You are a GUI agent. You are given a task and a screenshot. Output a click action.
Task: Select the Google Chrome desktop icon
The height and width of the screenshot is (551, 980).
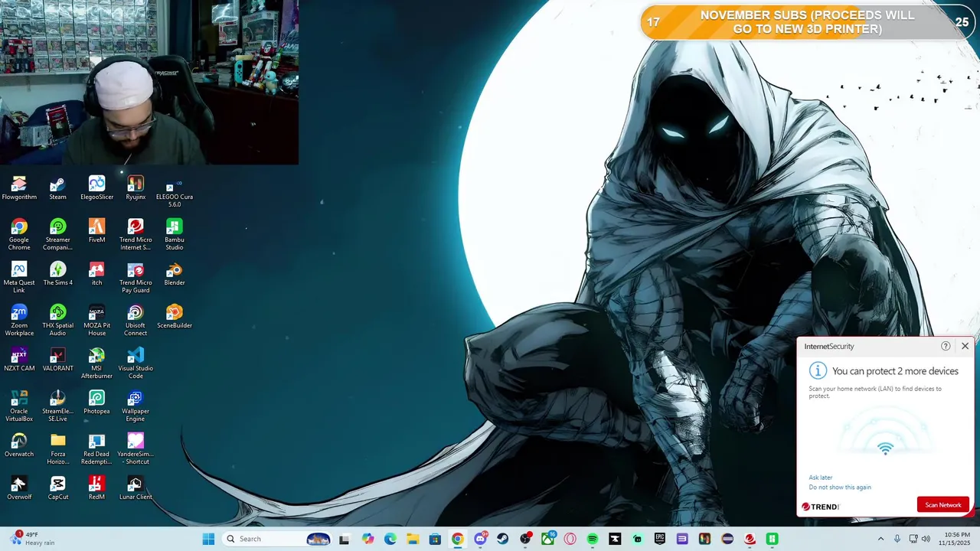click(x=19, y=235)
